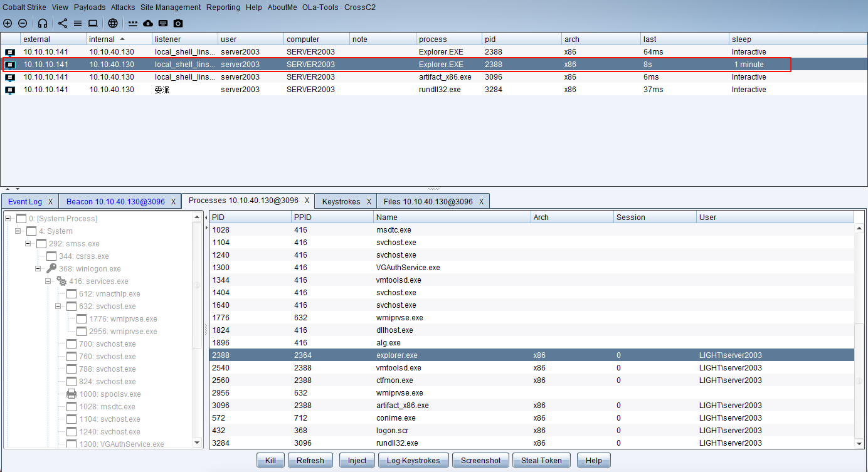This screenshot has height=472, width=868.
Task: Open downloads via cloud download icon
Action: click(x=148, y=23)
